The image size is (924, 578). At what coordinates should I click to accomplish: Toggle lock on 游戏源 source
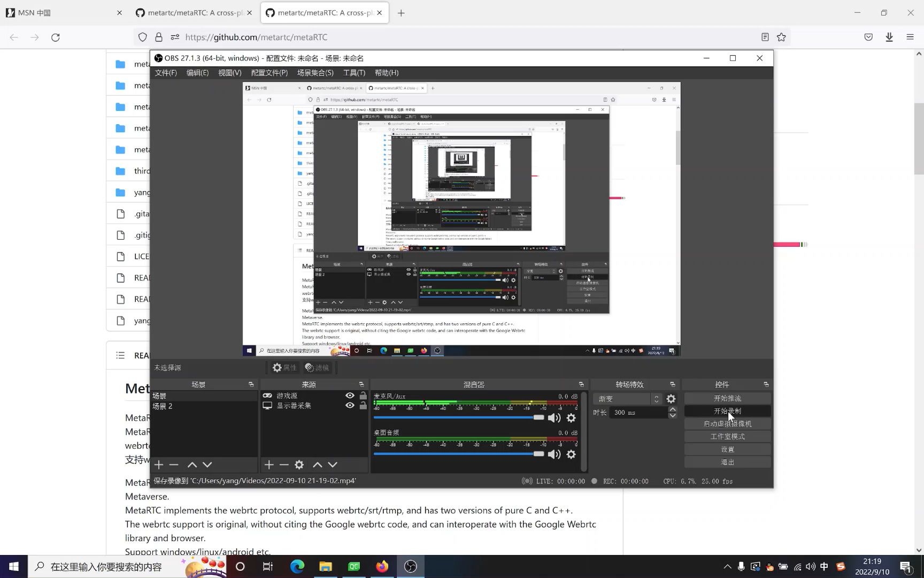[363, 396]
